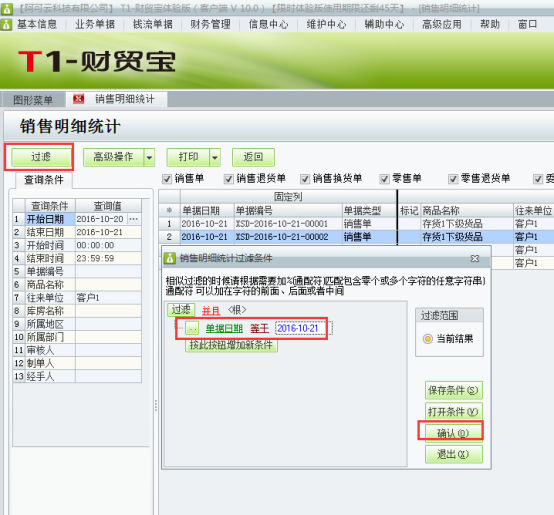Click the 库房名称 query condition row

click(77, 311)
